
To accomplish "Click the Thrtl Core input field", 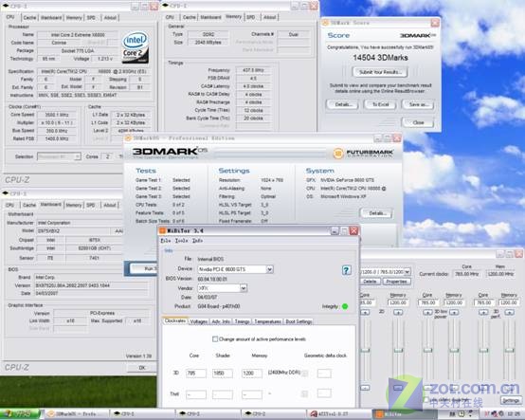I will coord(196,394).
